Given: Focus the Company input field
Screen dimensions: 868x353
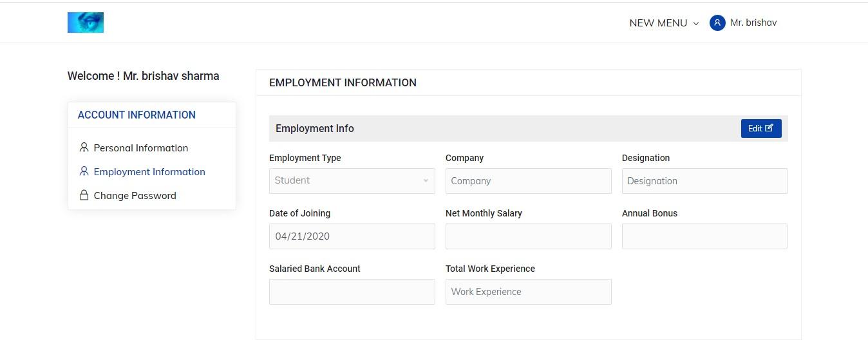Looking at the screenshot, I should (529, 181).
